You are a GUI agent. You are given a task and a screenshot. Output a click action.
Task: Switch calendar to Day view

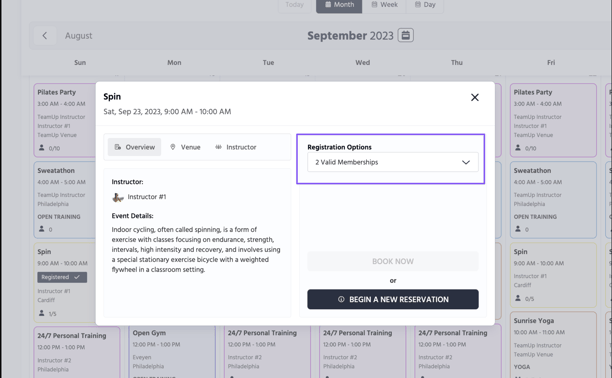tap(425, 5)
